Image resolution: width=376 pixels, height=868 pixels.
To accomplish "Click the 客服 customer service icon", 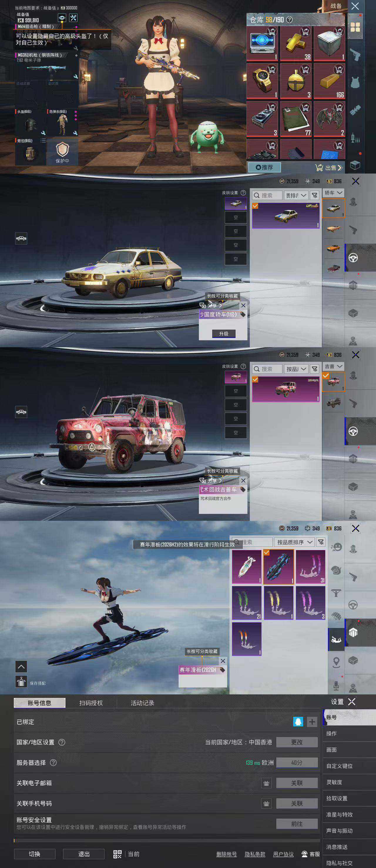I will click(305, 854).
